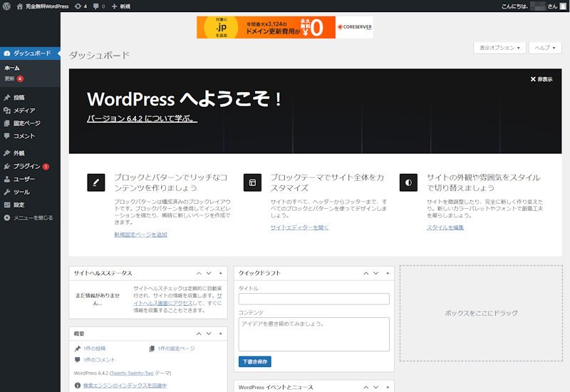Expand the ヘルプ dropdown tab
The height and width of the screenshot is (392, 570).
[546, 48]
